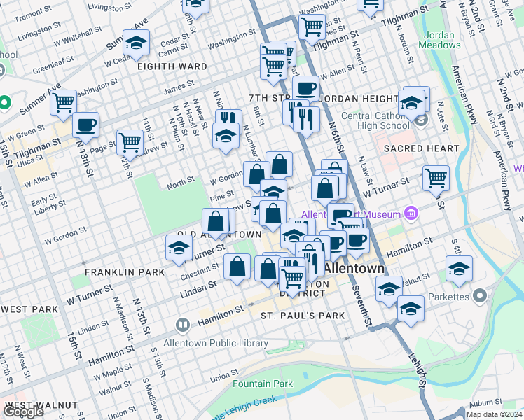Click the James St label
524x420 pixels.
[x=179, y=87]
